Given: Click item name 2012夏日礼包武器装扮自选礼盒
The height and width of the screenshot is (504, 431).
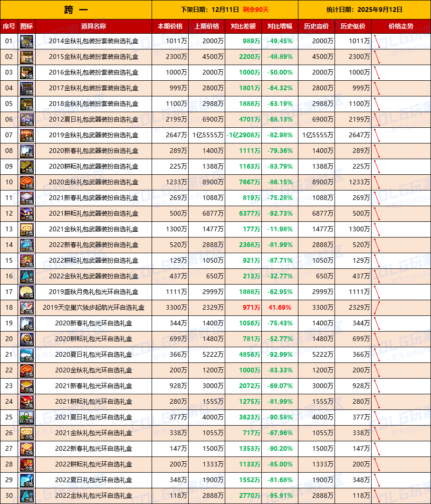Looking at the screenshot, I should click(94, 120).
